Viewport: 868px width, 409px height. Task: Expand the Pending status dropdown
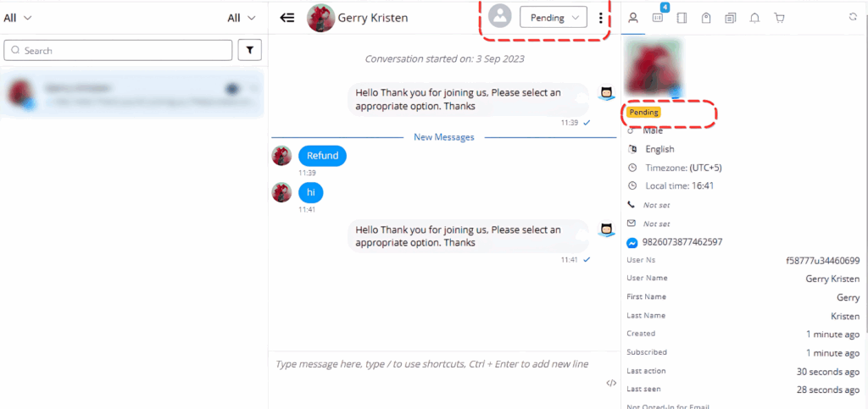[x=553, y=18]
